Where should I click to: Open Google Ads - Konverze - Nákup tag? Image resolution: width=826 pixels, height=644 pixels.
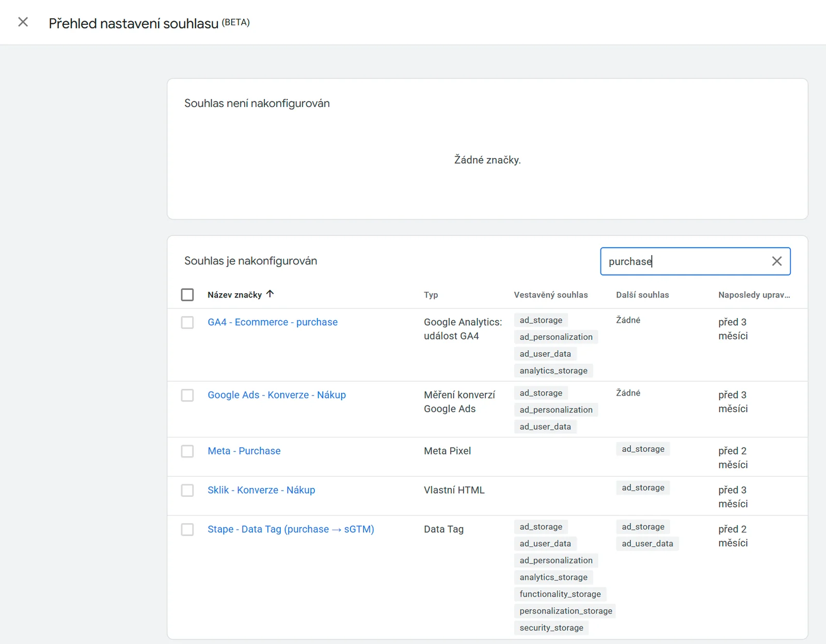tap(277, 395)
